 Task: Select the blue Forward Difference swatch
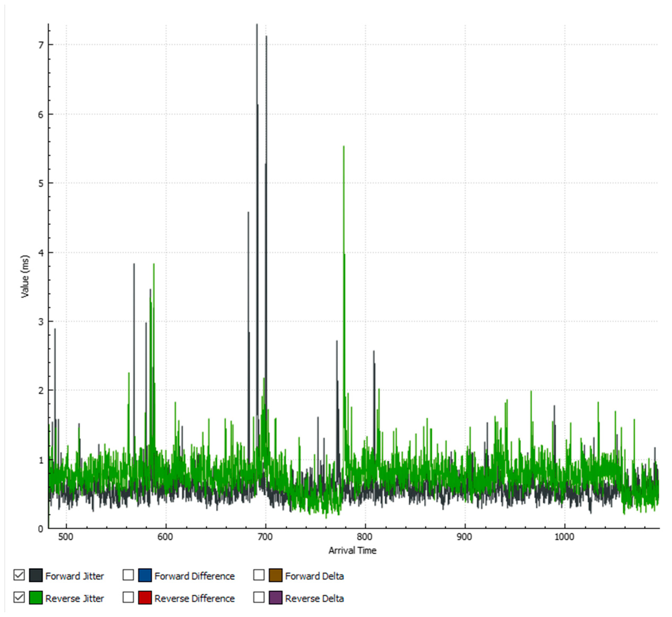tap(145, 575)
